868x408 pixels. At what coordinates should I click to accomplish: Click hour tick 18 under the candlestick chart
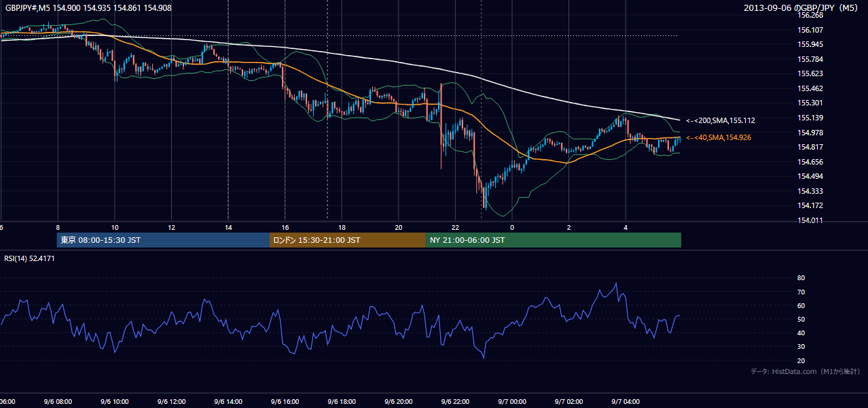342,228
